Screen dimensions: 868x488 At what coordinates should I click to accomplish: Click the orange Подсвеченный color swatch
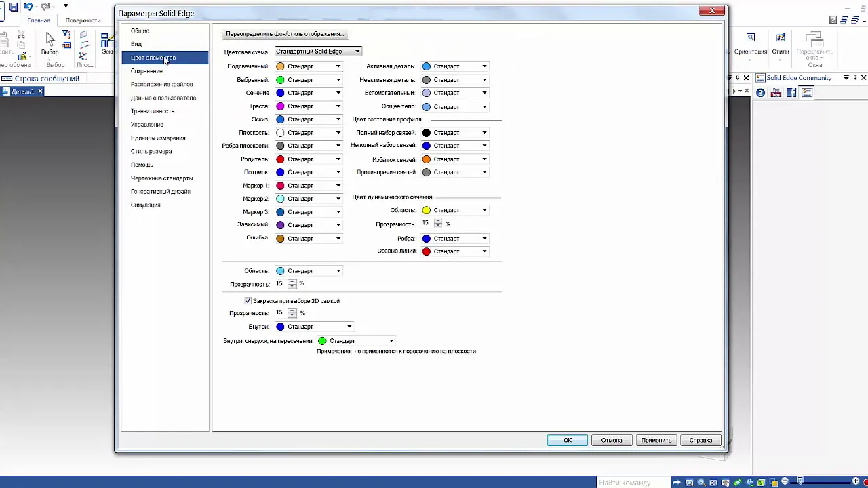(x=280, y=66)
